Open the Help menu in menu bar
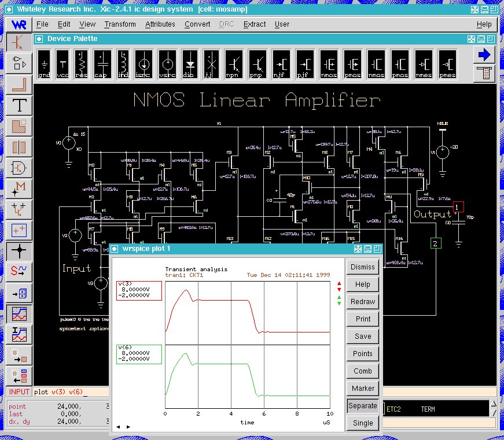 coord(484,24)
